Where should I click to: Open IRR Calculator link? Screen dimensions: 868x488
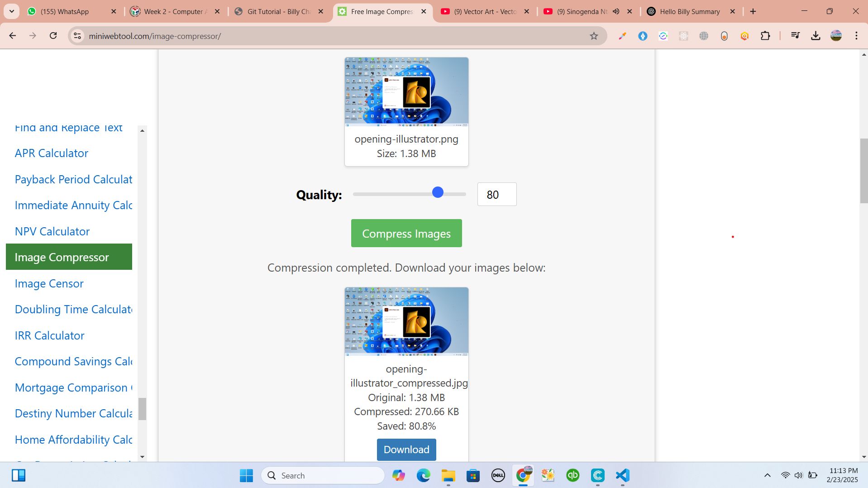point(50,335)
